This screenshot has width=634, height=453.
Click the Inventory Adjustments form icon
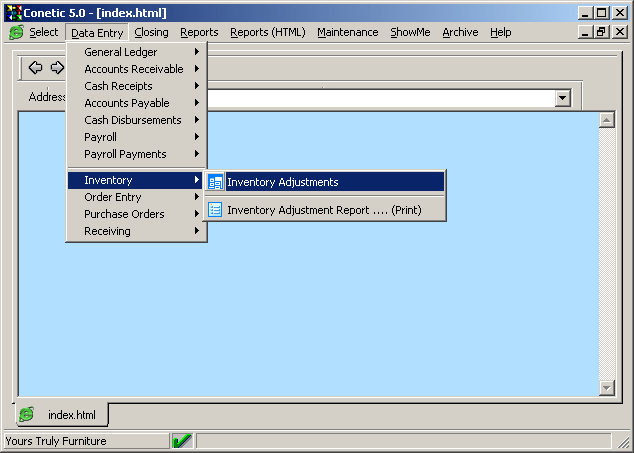(x=215, y=182)
